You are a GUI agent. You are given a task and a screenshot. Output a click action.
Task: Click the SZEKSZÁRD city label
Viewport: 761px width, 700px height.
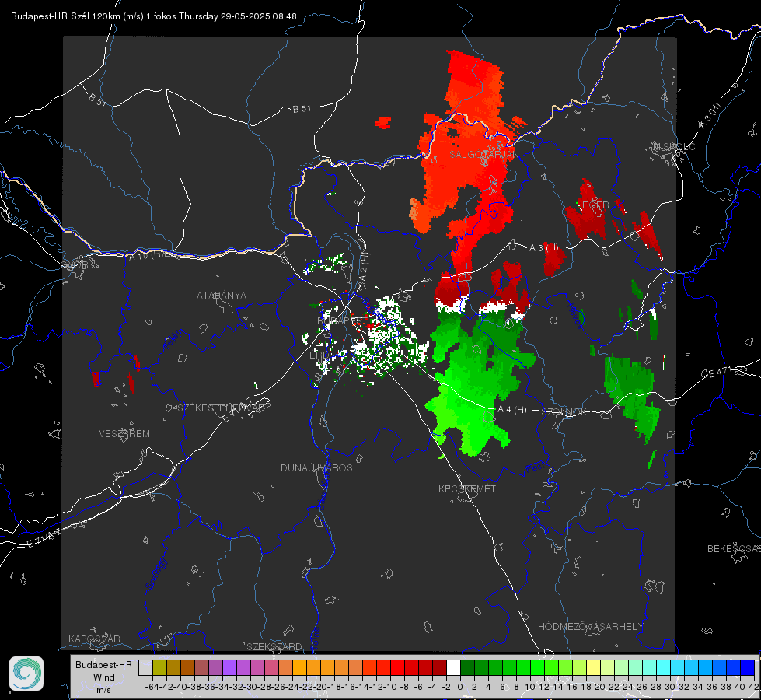274,646
